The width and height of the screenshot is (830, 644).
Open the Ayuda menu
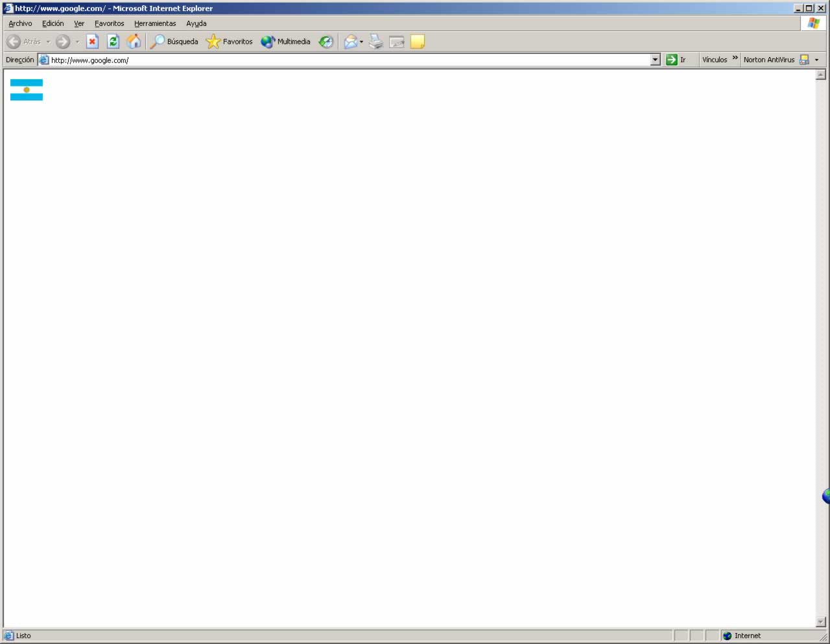pos(196,23)
